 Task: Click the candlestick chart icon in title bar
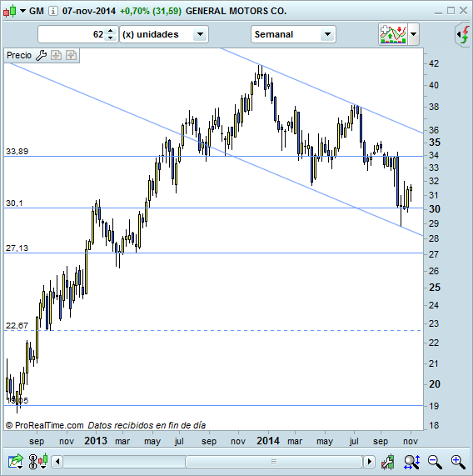(10, 11)
